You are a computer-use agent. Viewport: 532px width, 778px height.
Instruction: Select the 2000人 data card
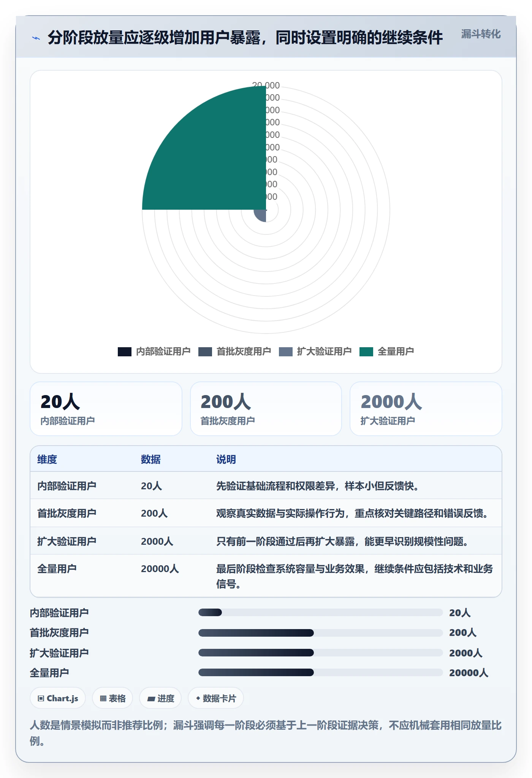tap(426, 409)
